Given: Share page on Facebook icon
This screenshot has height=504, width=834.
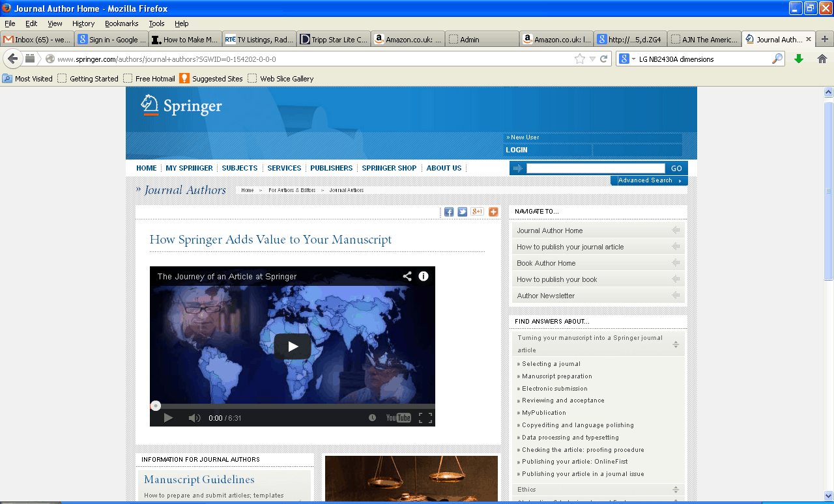Looking at the screenshot, I should [449, 212].
